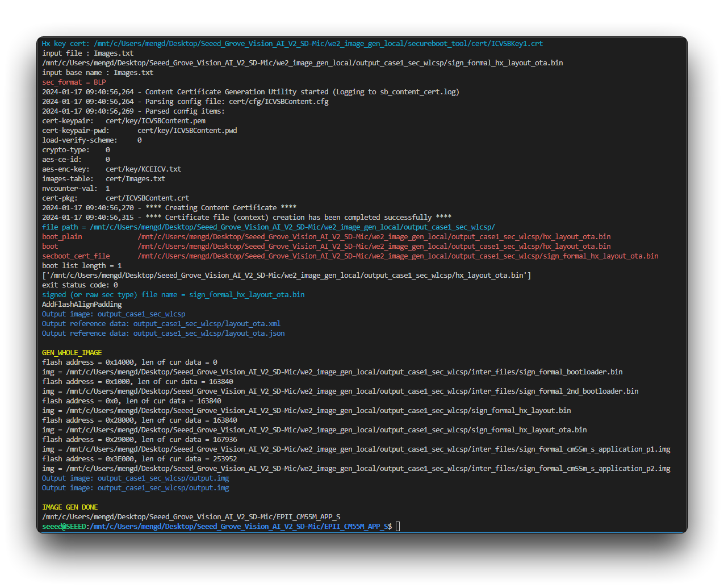Click 'flash address = 0x29000' line
The width and height of the screenshot is (724, 588).
pyautogui.click(x=140, y=440)
